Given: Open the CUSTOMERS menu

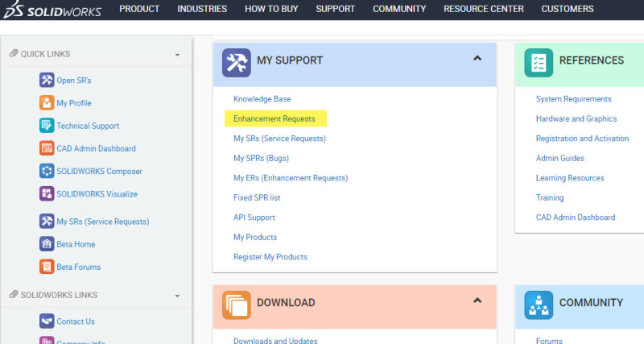Looking at the screenshot, I should click(568, 9).
